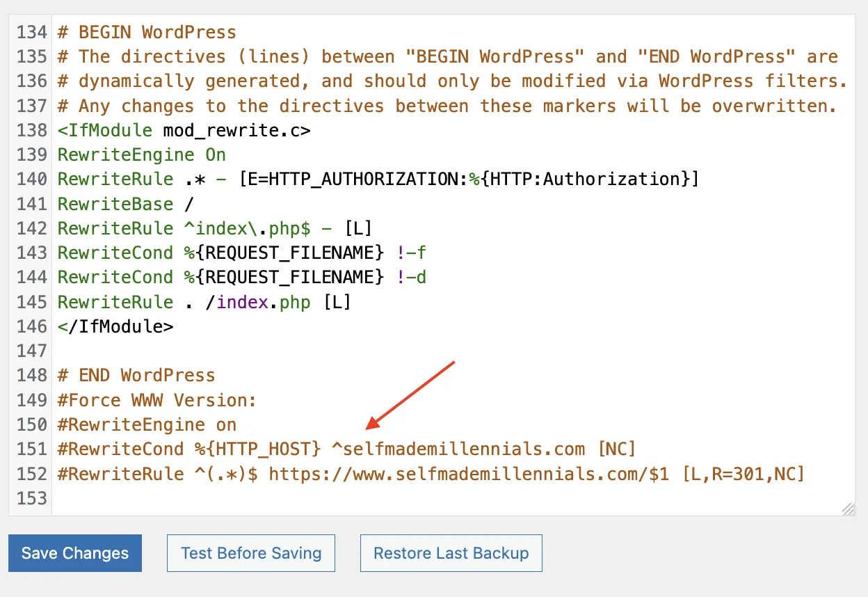Click the commented RewriteRule redirect line
The height and width of the screenshot is (597, 868).
click(x=431, y=473)
